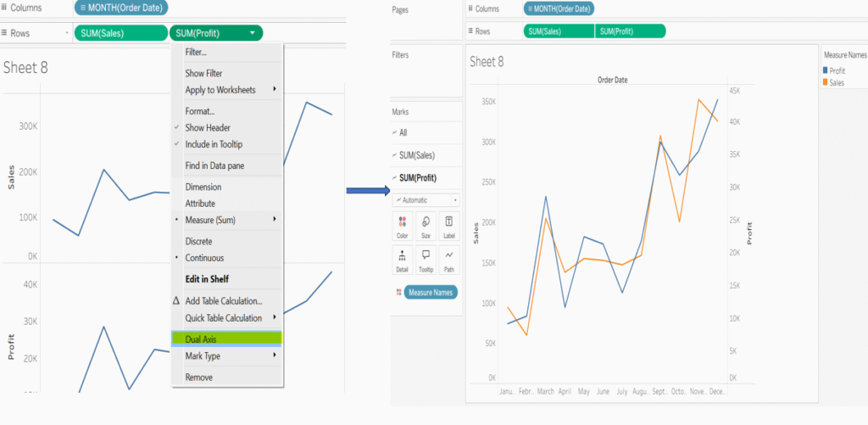The height and width of the screenshot is (425, 868).
Task: Click the color dots icon beside Measure Names pill
Action: [x=398, y=292]
